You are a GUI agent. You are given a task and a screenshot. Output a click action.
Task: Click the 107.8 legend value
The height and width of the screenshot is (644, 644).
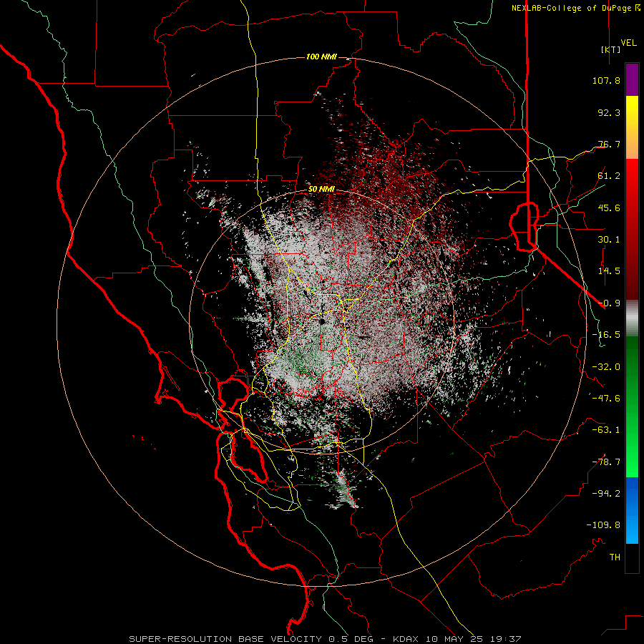click(x=606, y=80)
